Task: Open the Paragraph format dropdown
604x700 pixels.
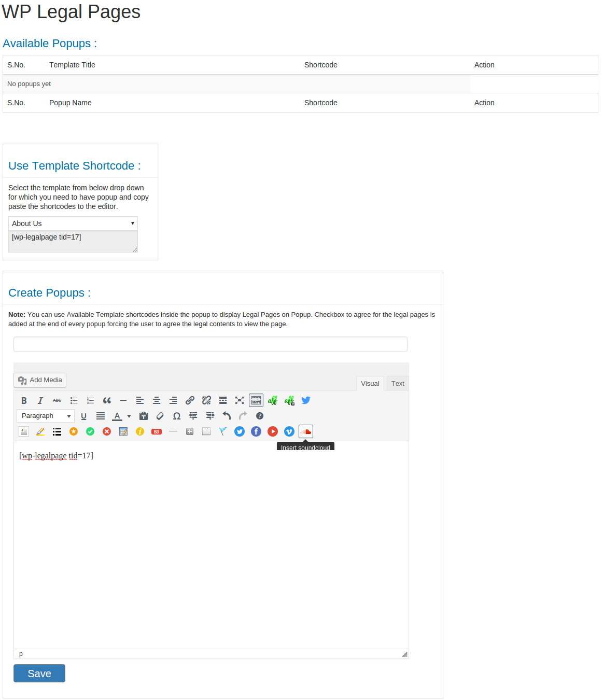Action: [46, 416]
